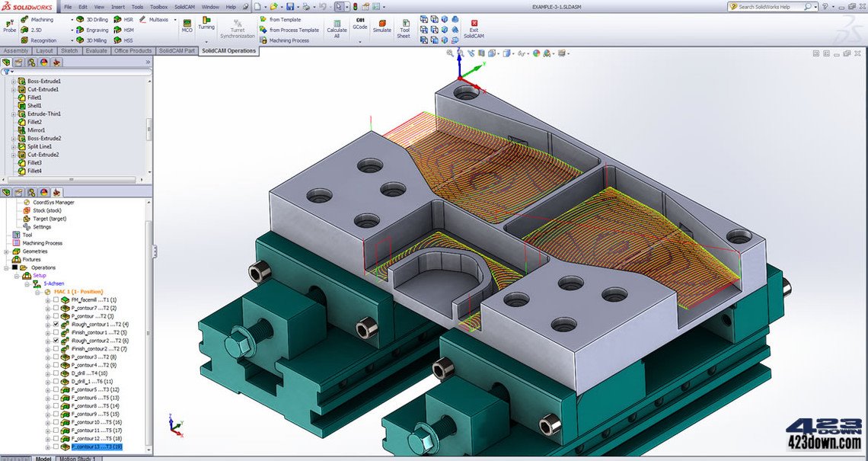Click the from Template command
Screen dimensions: 868x461
(x=286, y=19)
